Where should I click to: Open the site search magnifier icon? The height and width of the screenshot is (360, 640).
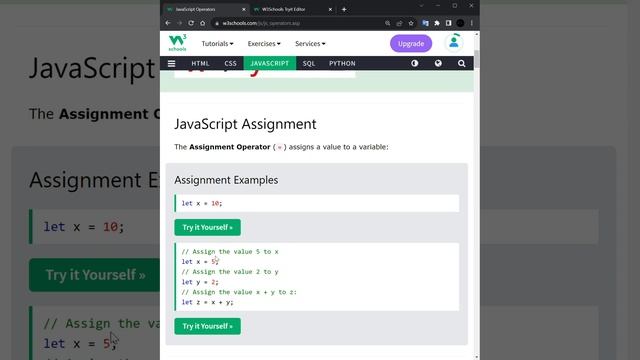(x=462, y=63)
